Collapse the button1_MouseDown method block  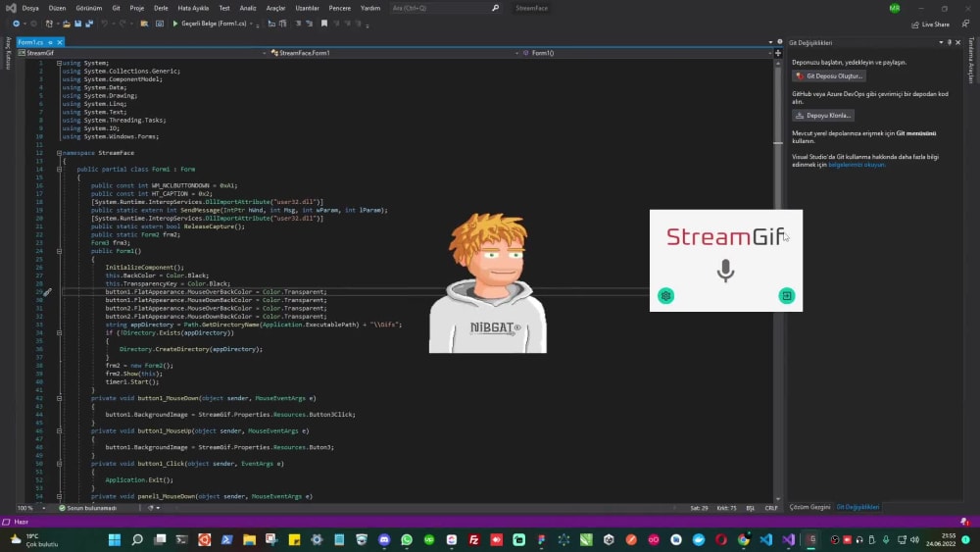point(60,398)
